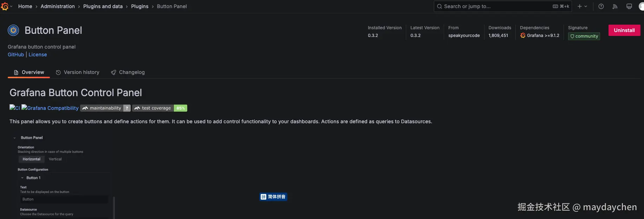This screenshot has height=219, width=644.
Task: Click the ⌘+k keyboard shortcut hint
Action: 561,6
